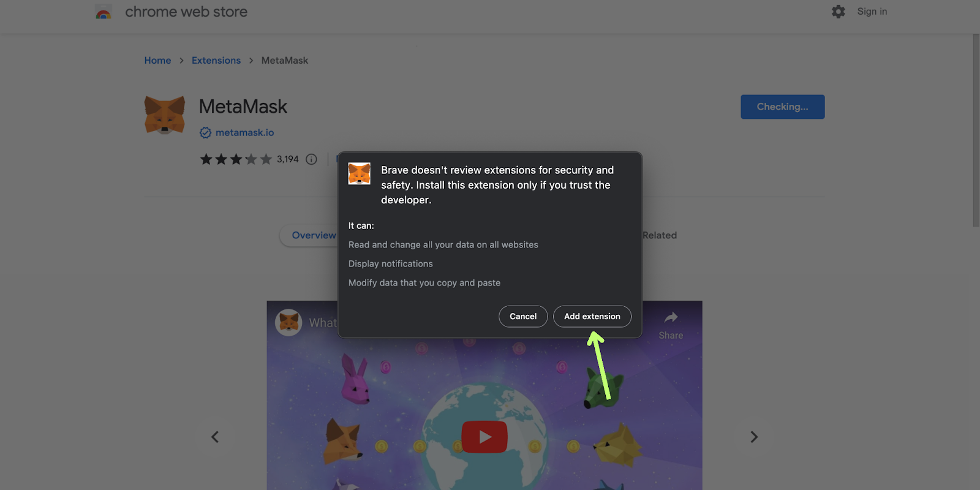Click the Checking... button

pos(782,107)
